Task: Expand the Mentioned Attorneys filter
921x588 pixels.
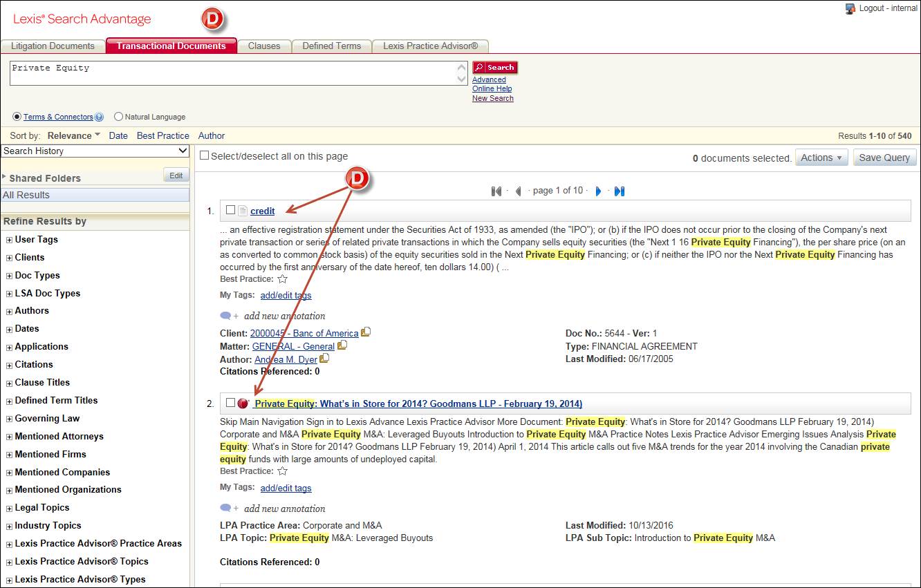Action: [x=9, y=437]
